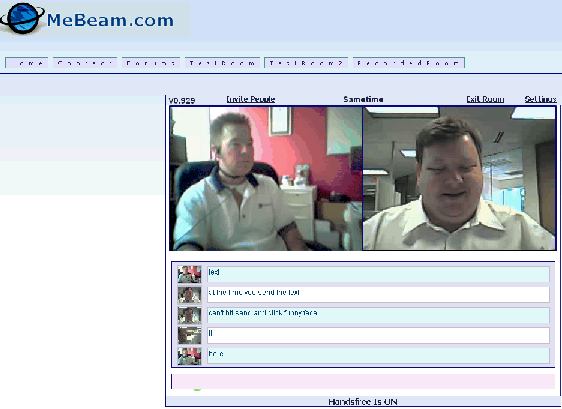Switch to the TestRoom tab
562x409 pixels.
coord(222,63)
